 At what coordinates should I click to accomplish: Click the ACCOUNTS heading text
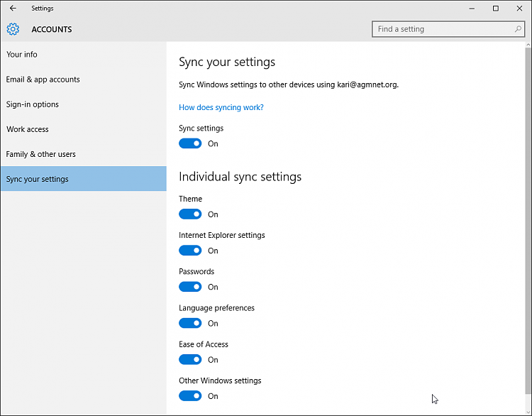(52, 30)
